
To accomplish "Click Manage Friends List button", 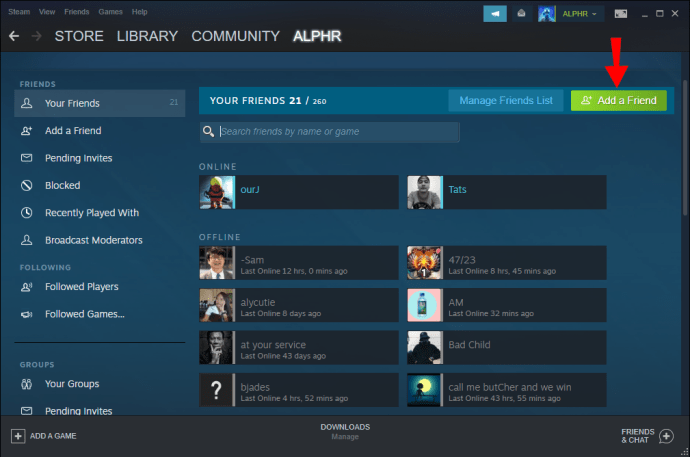I will tap(506, 101).
